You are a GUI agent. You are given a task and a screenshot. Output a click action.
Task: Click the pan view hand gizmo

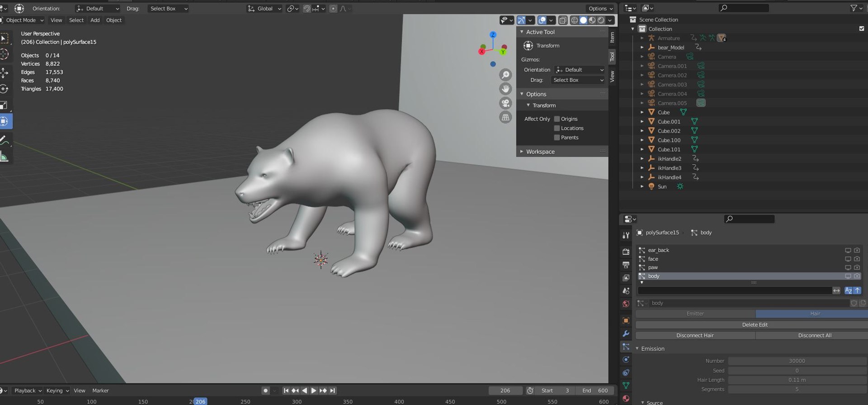(x=505, y=89)
